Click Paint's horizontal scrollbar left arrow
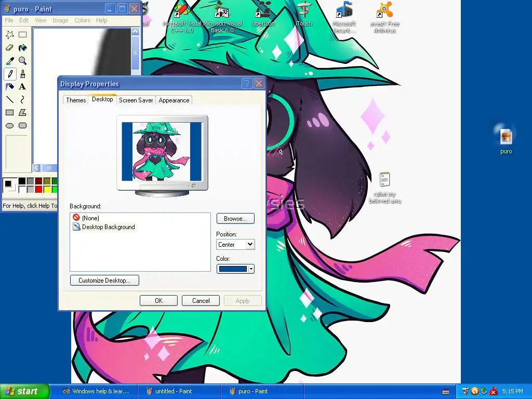This screenshot has width=532, height=399. (x=37, y=168)
